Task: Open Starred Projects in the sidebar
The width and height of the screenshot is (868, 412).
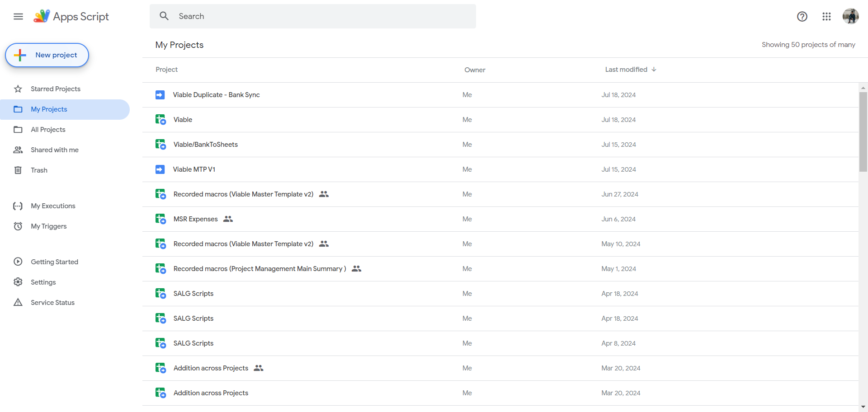Action: 56,89
